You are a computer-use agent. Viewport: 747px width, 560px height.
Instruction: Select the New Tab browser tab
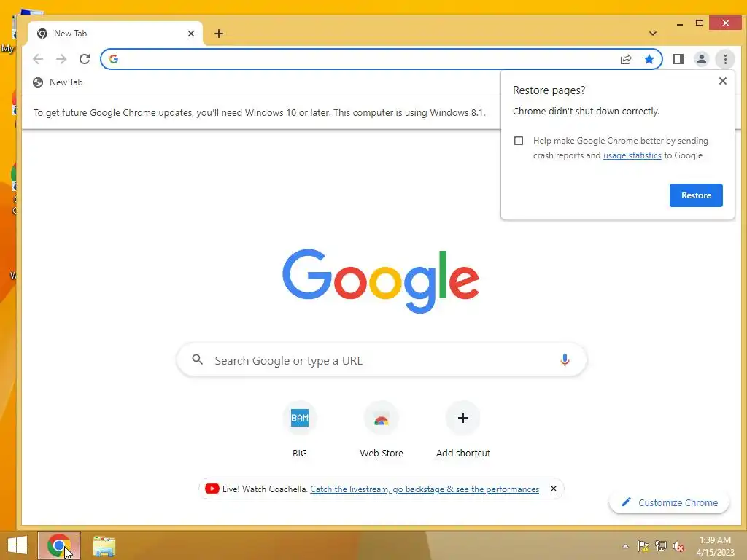pos(115,34)
